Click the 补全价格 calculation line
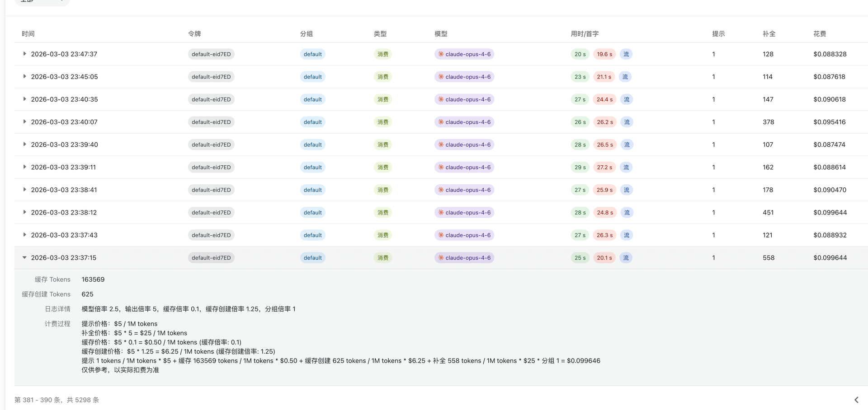Screen dimensions: 868x410 tap(134, 333)
